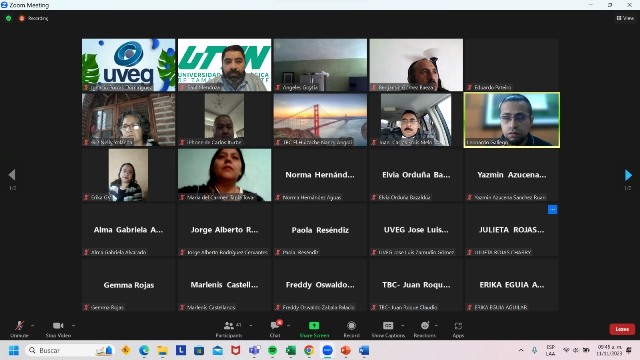Start sharing with Share Screen
The width and height of the screenshot is (640, 360).
[x=314, y=329]
